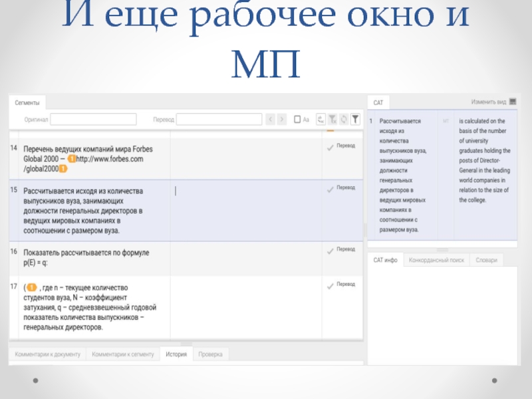
Task: Click the next match arrow button
Action: point(281,119)
